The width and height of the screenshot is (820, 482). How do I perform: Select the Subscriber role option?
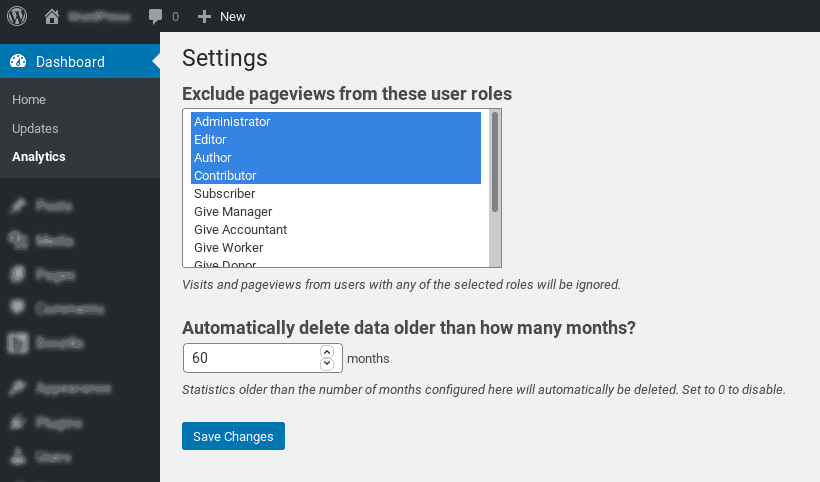pos(225,194)
